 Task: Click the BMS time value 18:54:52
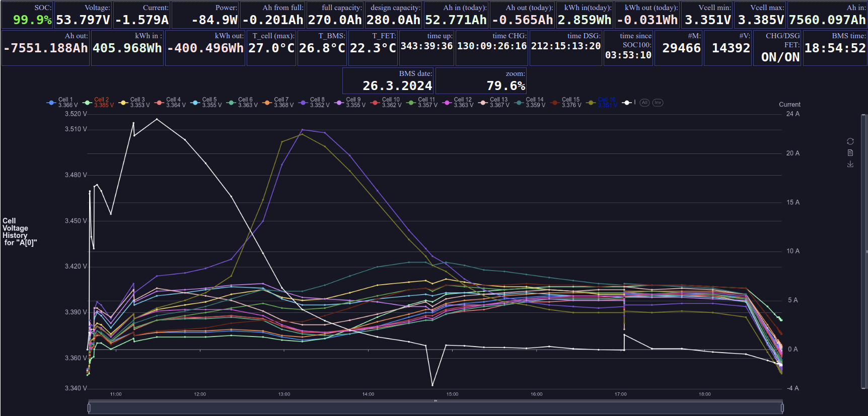(835, 48)
